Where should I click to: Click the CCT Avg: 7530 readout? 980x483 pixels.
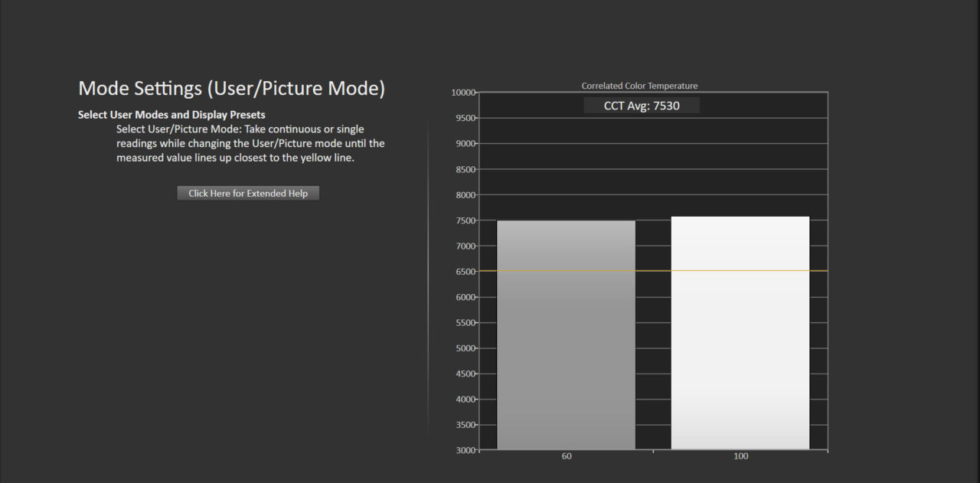coord(642,106)
